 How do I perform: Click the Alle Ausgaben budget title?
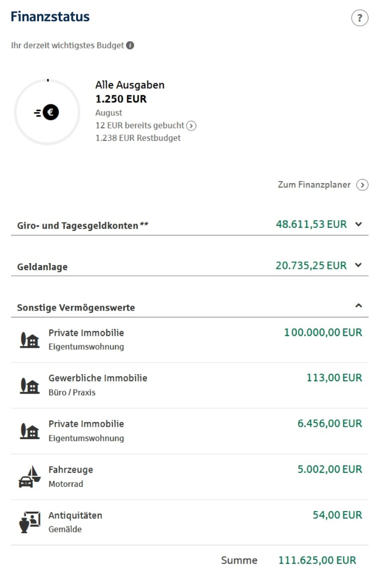(x=130, y=85)
